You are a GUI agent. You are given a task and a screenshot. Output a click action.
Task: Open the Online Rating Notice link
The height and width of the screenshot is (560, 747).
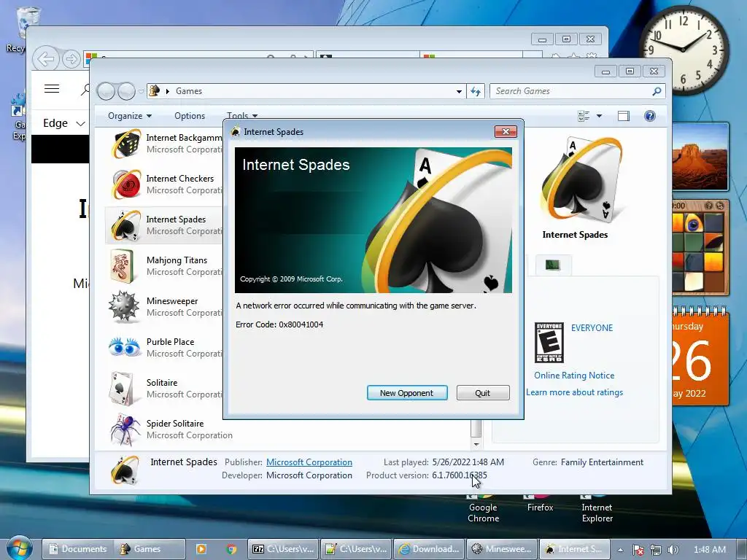[574, 376]
